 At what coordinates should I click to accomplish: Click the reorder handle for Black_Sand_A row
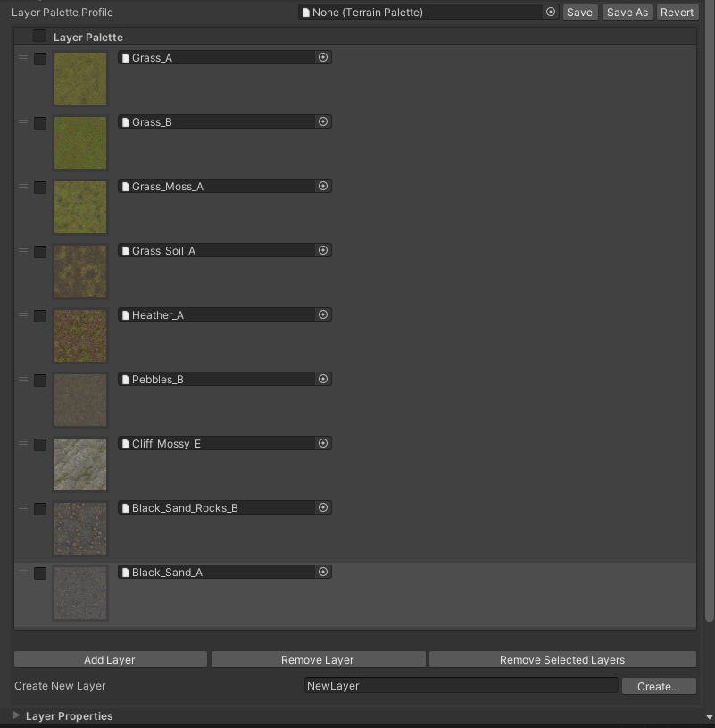[23, 572]
